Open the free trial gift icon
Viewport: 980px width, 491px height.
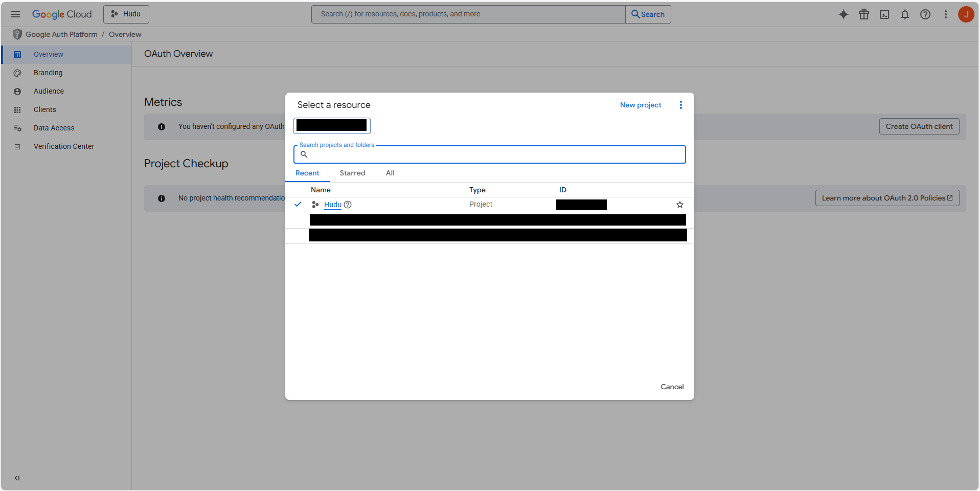click(864, 14)
